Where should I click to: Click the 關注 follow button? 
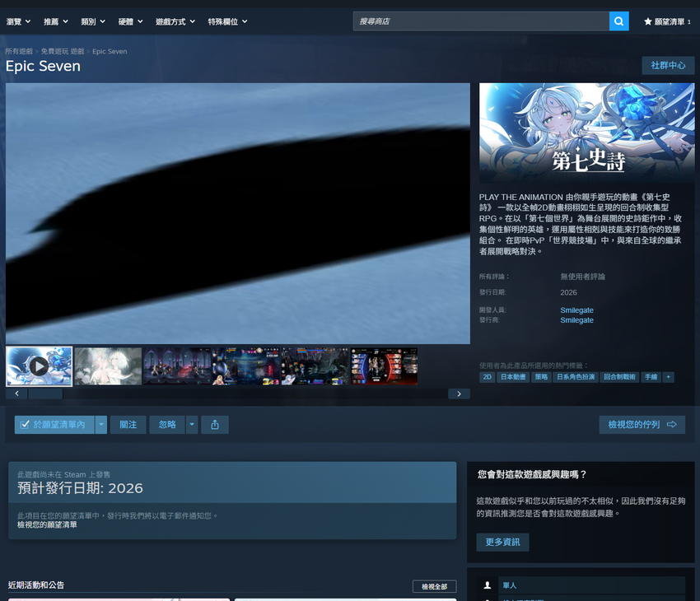(128, 425)
